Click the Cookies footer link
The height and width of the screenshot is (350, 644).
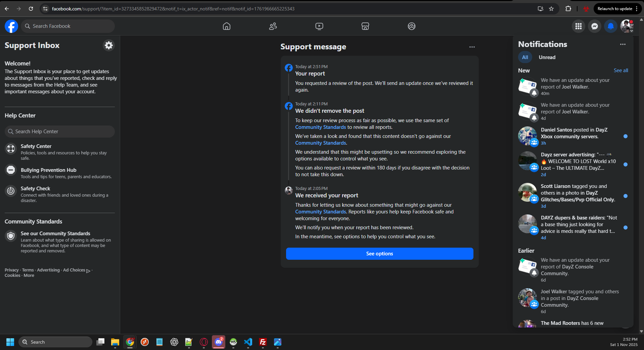click(12, 276)
